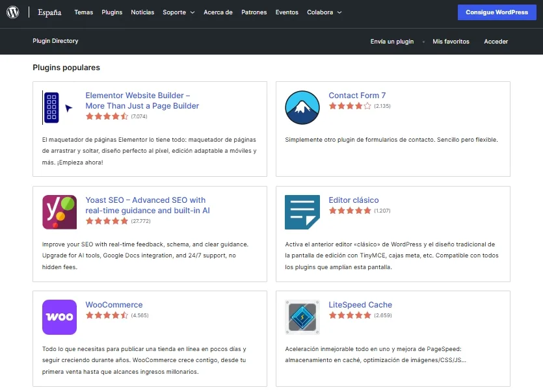The width and height of the screenshot is (543, 392).
Task: Open the LiteSpeed Cache plugin icon
Action: click(302, 317)
